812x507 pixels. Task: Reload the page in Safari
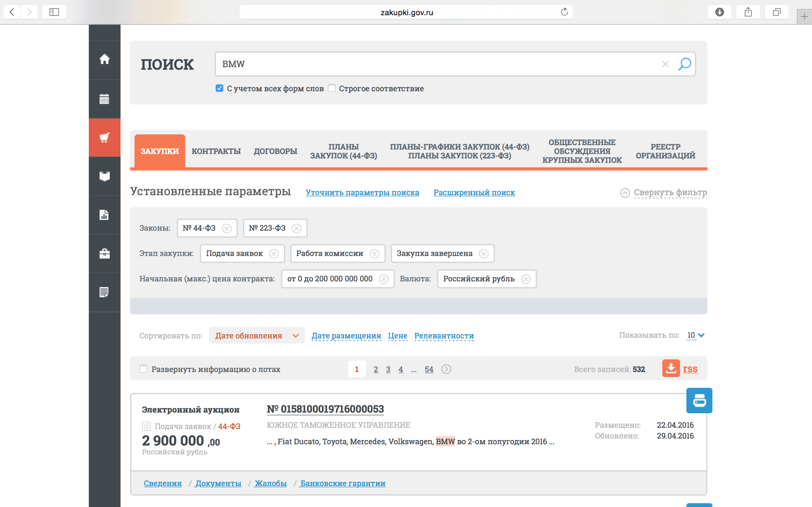tap(565, 12)
